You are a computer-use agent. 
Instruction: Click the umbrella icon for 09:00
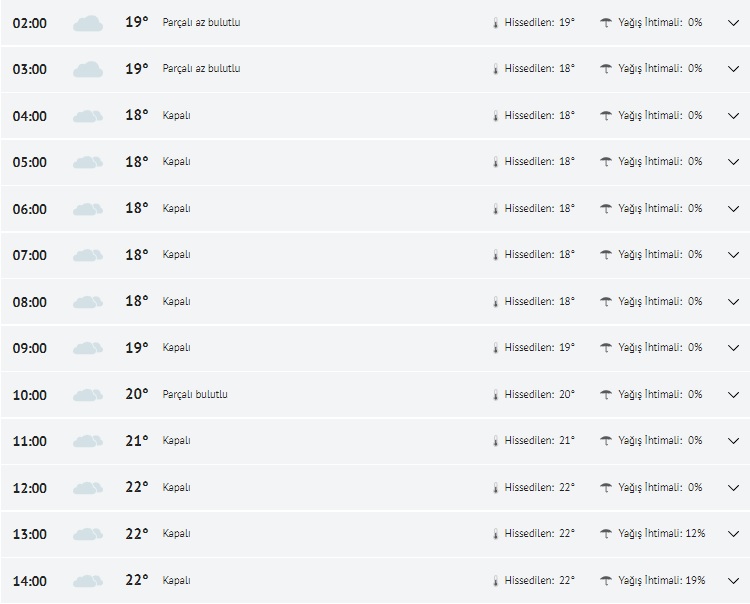[606, 348]
